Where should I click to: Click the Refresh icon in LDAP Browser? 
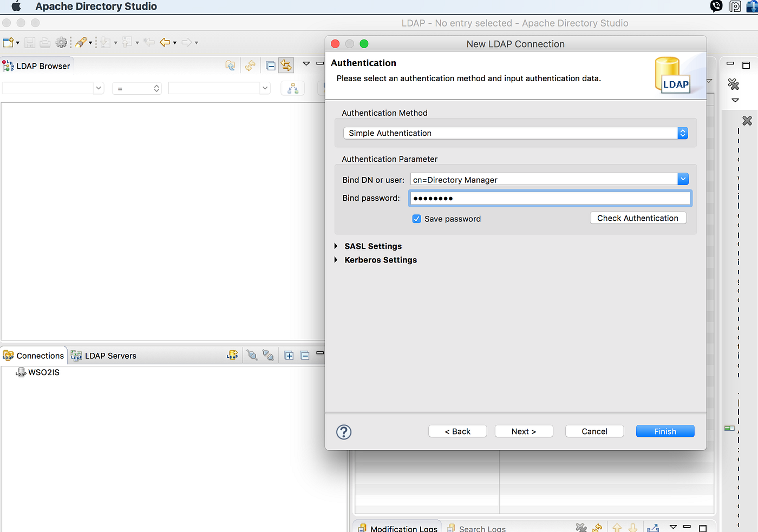click(250, 66)
